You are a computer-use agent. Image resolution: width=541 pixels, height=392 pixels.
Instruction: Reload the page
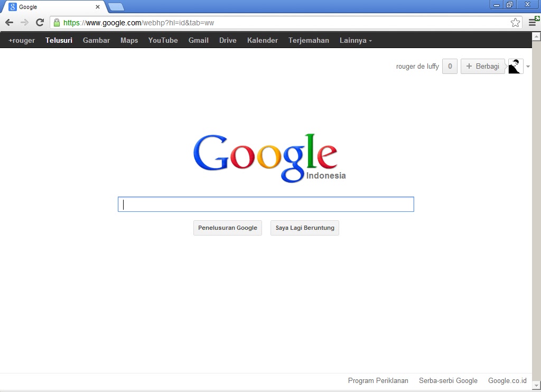pos(40,22)
